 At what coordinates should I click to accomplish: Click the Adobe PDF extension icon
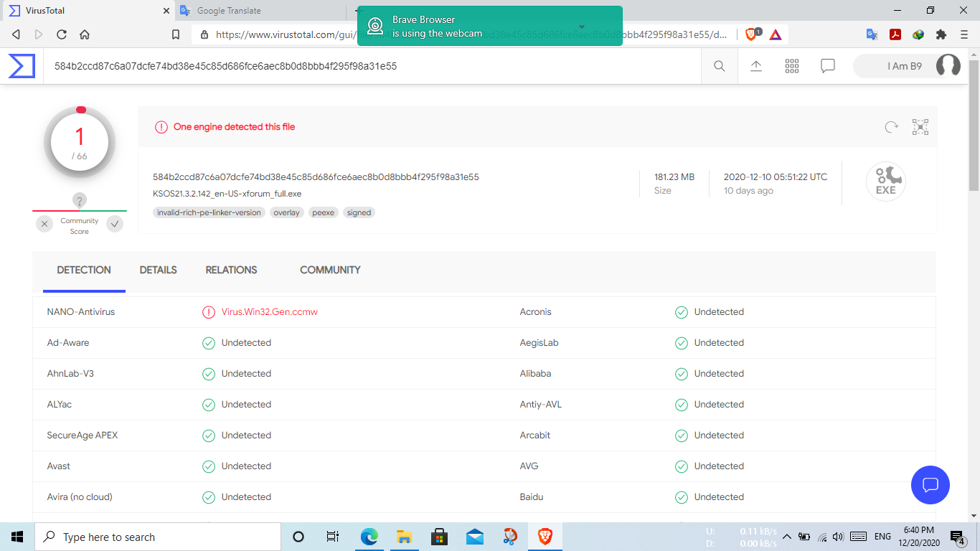click(x=895, y=34)
